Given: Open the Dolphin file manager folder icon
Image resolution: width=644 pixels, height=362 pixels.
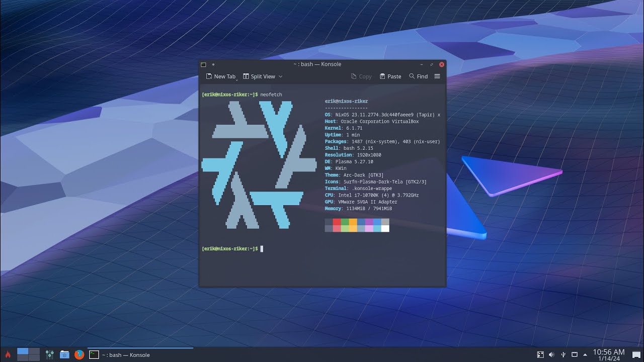Looking at the screenshot, I should coord(64,354).
